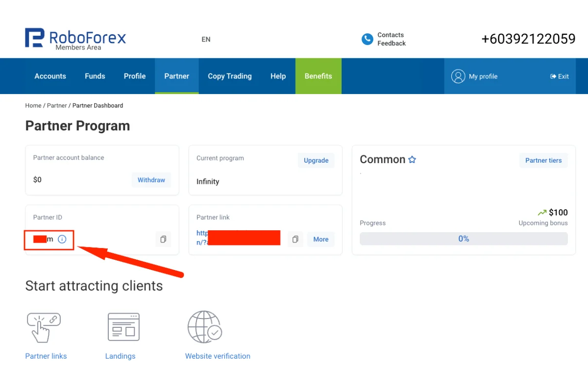The height and width of the screenshot is (392, 588).
Task: Open the Help menu
Action: (278, 76)
